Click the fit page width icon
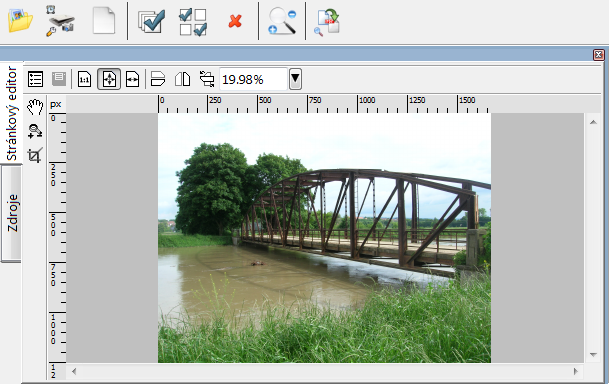This screenshot has width=609, height=384. tap(132, 79)
